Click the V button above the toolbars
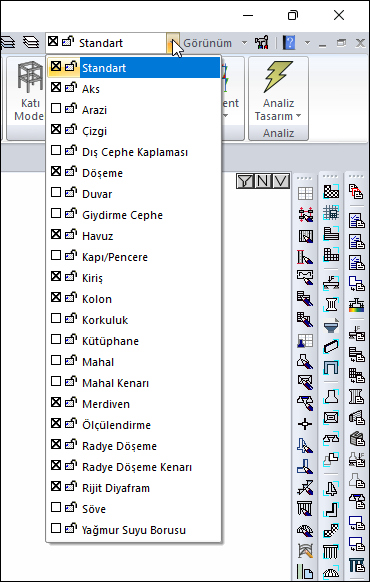The image size is (370, 582). point(281,181)
